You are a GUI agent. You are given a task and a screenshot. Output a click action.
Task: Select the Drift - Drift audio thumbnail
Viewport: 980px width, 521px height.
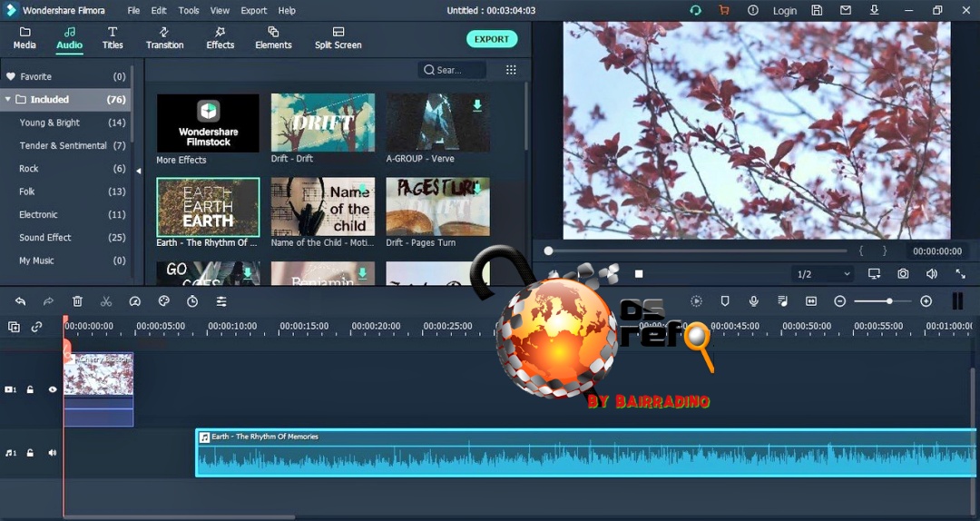[x=323, y=123]
